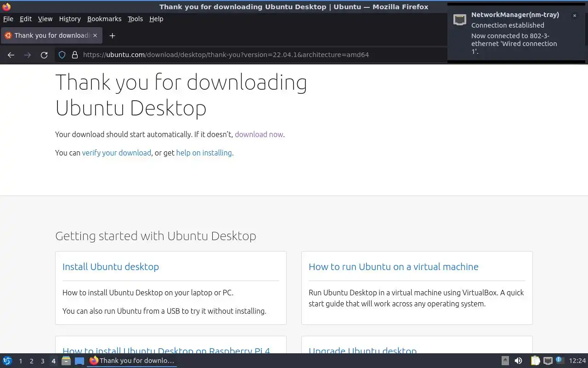Open the Edit menu

26,19
